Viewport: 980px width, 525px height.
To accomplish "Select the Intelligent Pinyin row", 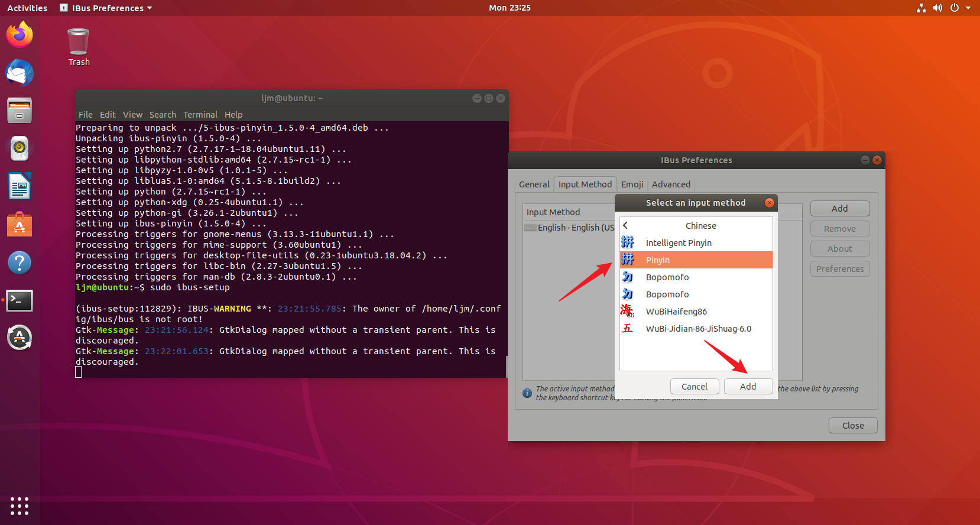I will coord(696,242).
